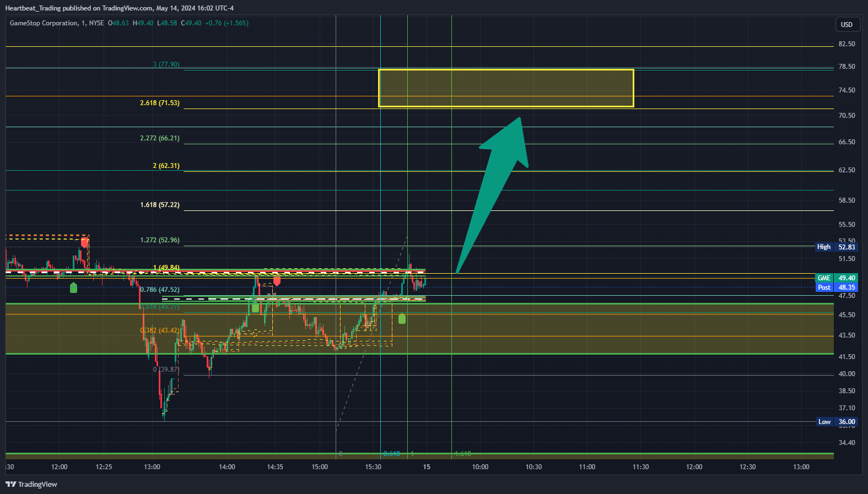Click the Fib level label 2.272 (66.21)
The width and height of the screenshot is (868, 494).
tap(159, 138)
